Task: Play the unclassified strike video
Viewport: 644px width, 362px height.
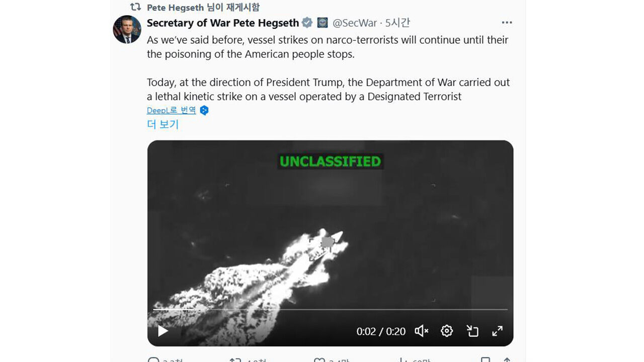Action: pos(163,331)
